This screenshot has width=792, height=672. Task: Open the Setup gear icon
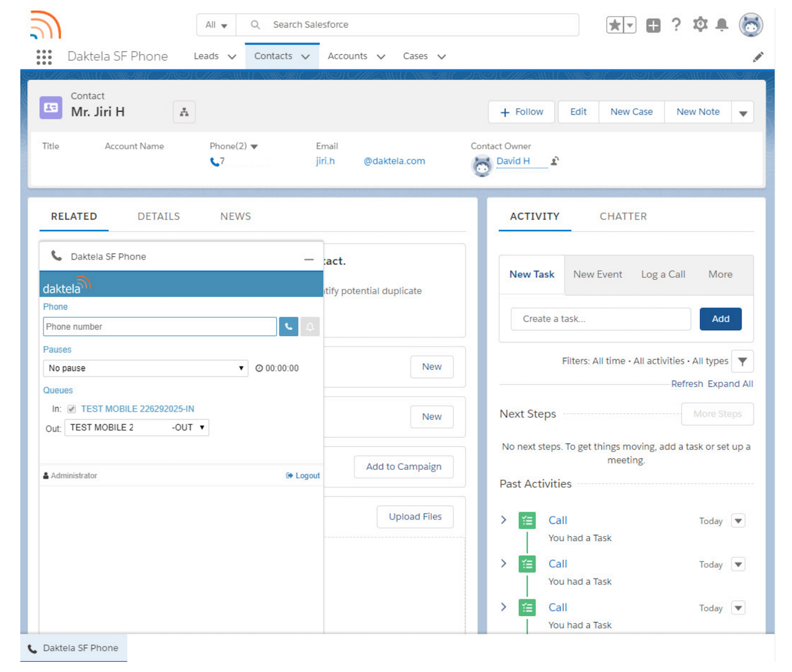coord(700,25)
